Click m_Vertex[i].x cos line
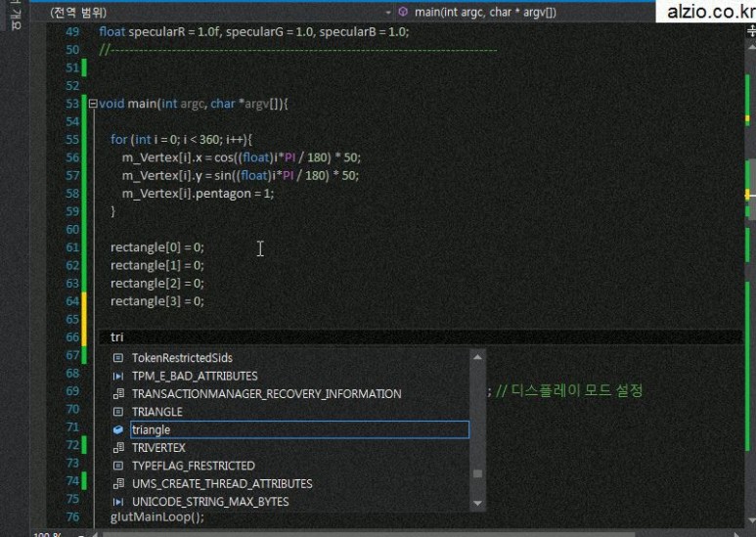 click(x=242, y=157)
